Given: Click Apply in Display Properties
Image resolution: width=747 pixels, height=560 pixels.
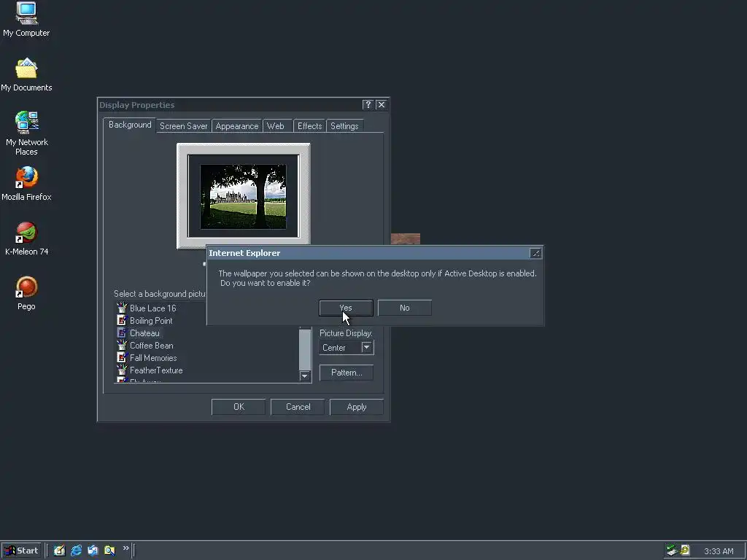Looking at the screenshot, I should click(x=356, y=407).
